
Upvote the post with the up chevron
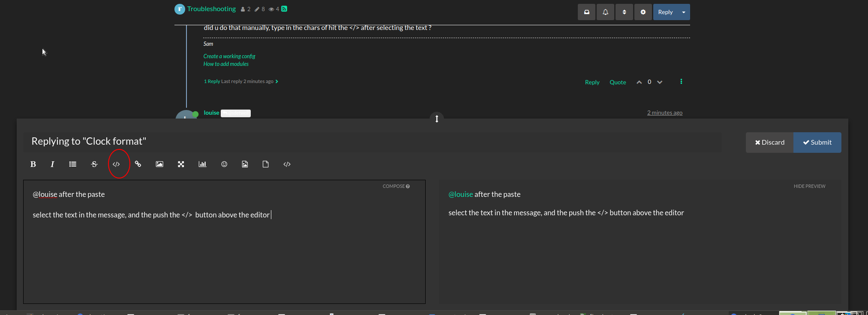coord(639,82)
